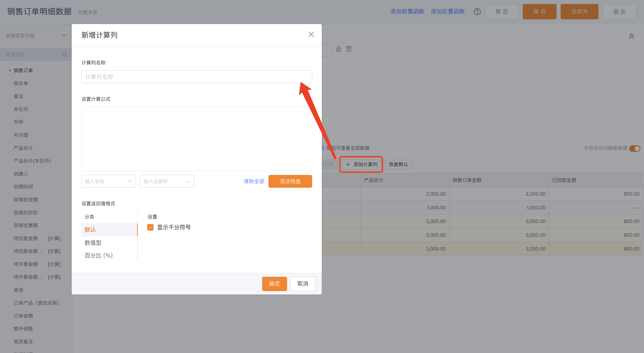Viewport: 644px width, 353px height.
Task: Close the 新增计算列 dialog
Action: pos(311,35)
